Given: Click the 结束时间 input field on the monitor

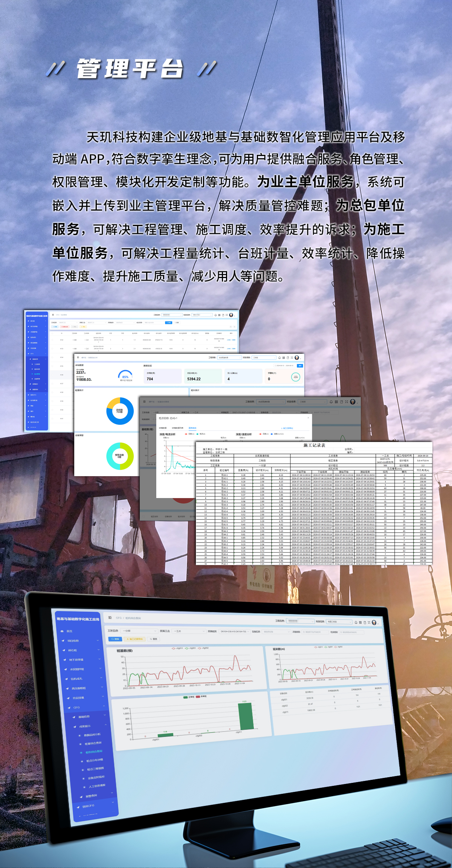Looking at the screenshot, I should point(351,633).
